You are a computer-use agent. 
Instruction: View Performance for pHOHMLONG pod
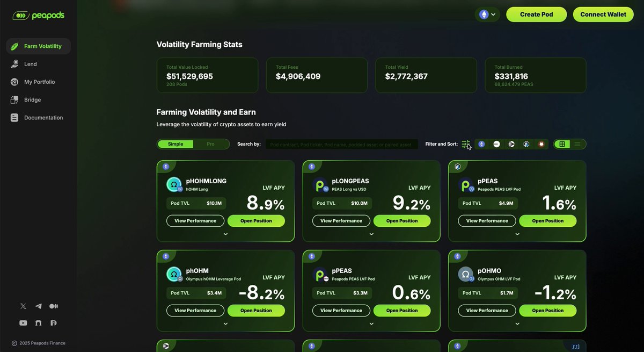tap(195, 221)
